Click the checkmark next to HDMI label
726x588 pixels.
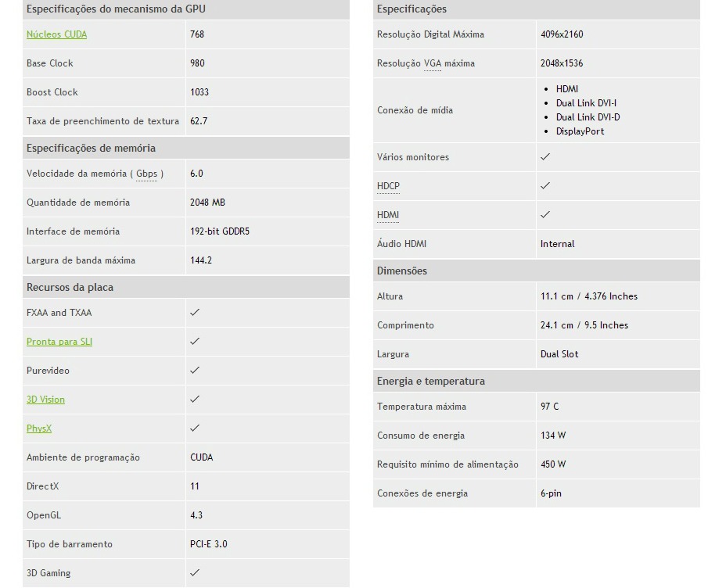point(545,215)
